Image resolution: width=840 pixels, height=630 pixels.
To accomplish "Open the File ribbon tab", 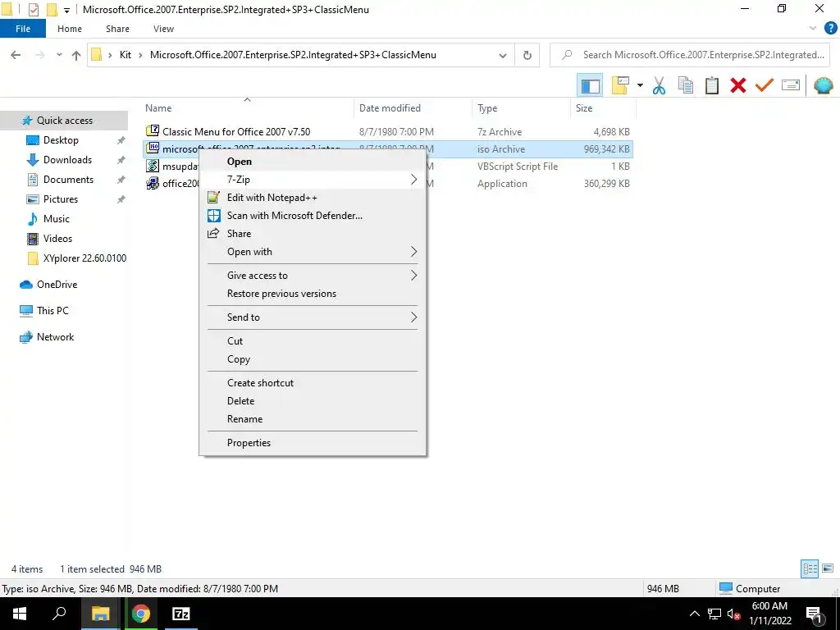I will [23, 29].
